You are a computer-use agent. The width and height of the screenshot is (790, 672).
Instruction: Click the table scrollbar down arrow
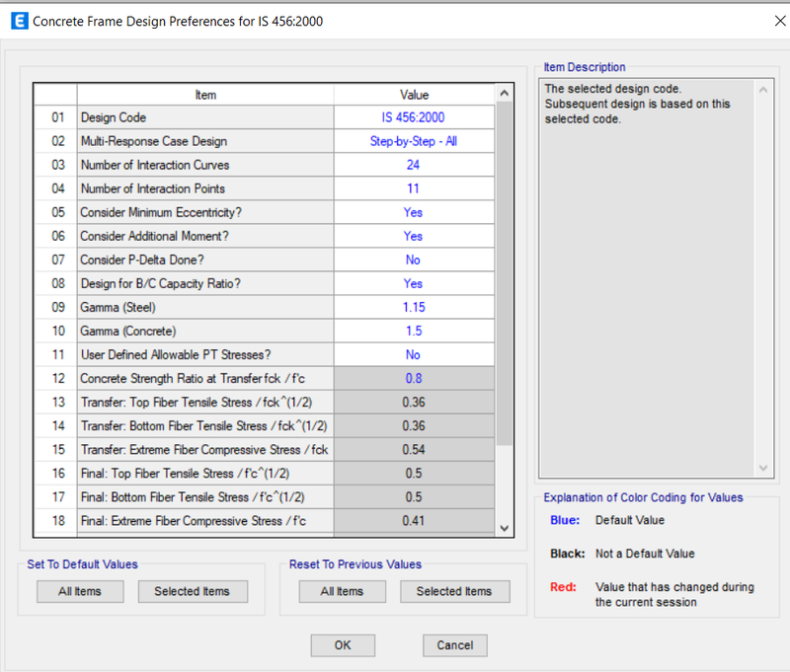tap(503, 529)
